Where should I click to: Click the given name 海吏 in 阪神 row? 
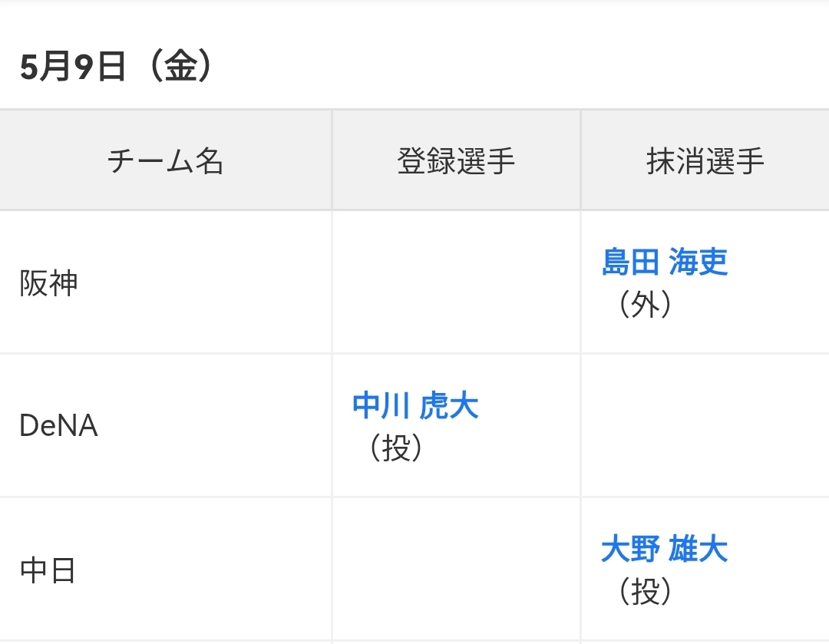pos(698,263)
